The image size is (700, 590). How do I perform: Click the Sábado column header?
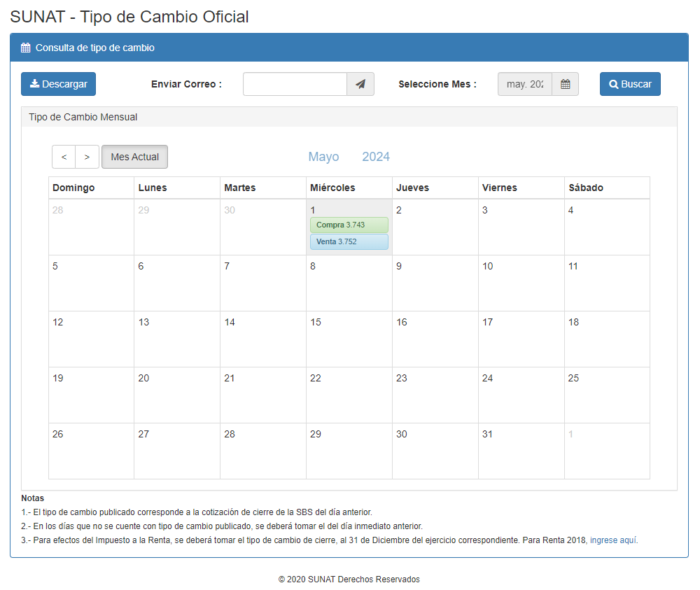[607, 188]
